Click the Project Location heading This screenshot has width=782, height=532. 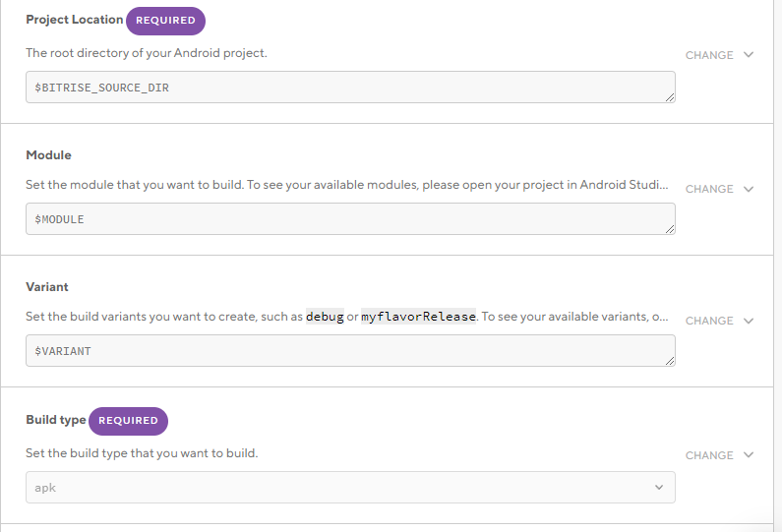[x=75, y=20]
